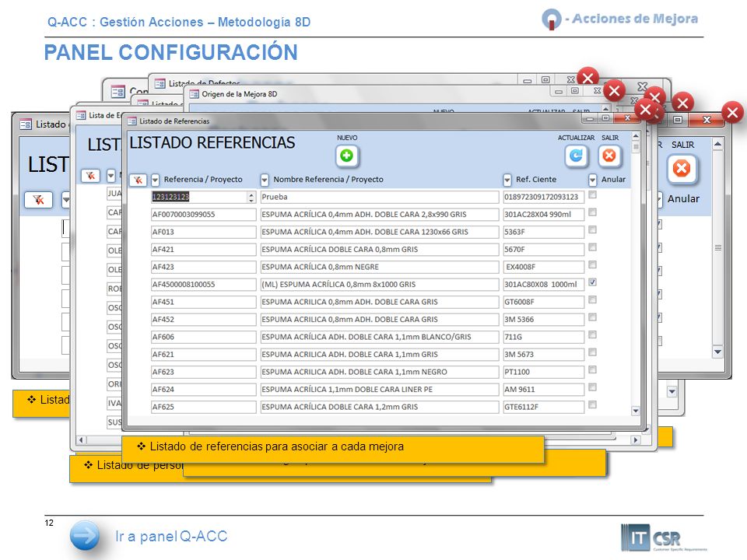Click the NUEVO label
747x560 pixels.
click(347, 138)
